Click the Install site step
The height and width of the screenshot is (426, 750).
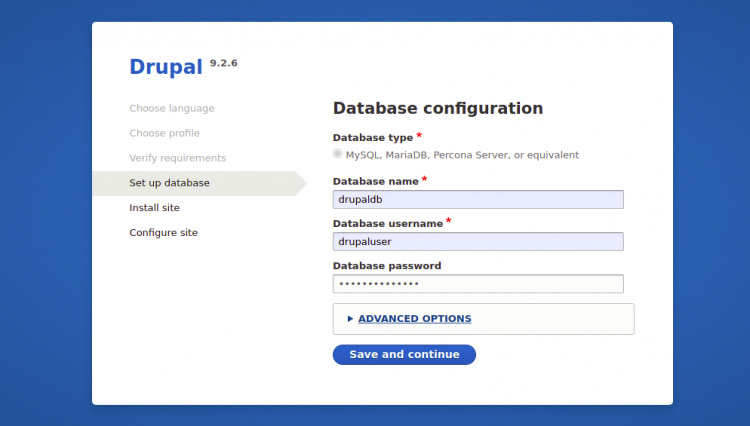point(155,208)
